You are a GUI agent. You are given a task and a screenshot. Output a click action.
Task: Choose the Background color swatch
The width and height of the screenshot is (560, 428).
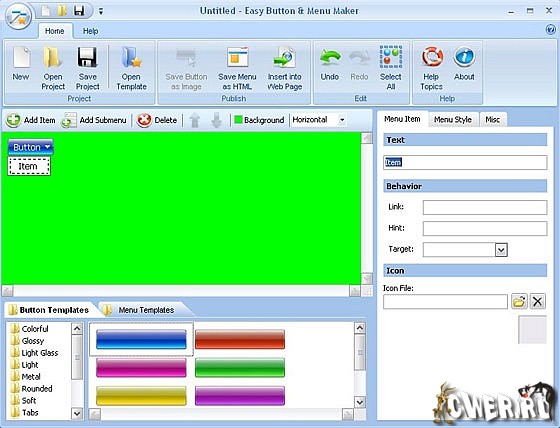[238, 120]
